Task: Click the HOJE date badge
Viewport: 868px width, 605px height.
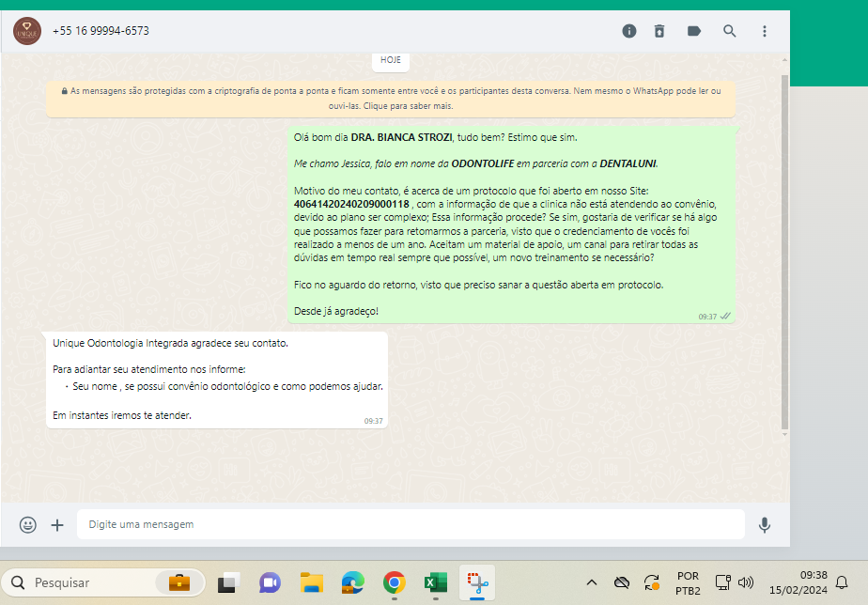Action: point(391,60)
